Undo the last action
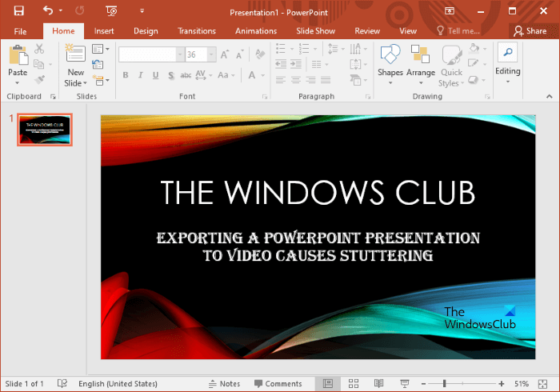Screen dimensions: 560x392 click(48, 10)
